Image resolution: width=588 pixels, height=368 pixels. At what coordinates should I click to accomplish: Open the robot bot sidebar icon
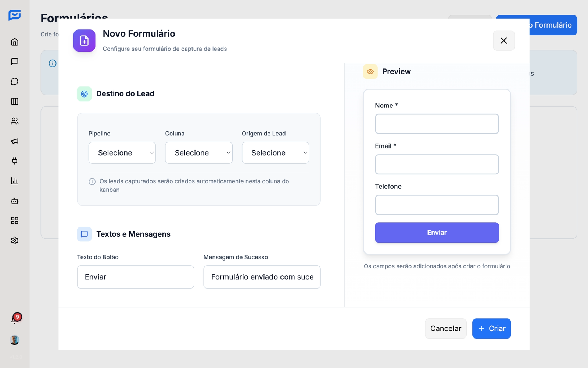tap(15, 201)
